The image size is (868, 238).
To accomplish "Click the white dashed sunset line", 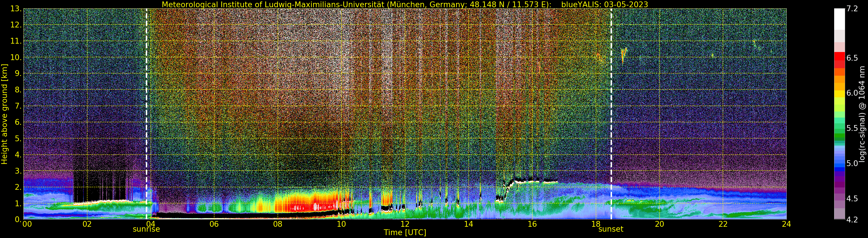I will point(611,101).
